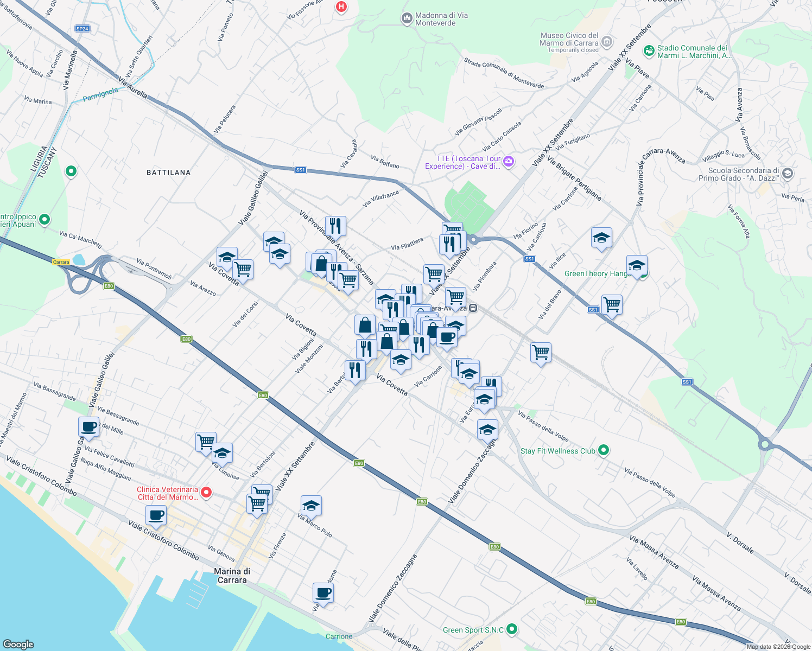The height and width of the screenshot is (651, 812).
Task: Select the coffee cup cafe marker near Via Carriona
Action: [x=446, y=337]
